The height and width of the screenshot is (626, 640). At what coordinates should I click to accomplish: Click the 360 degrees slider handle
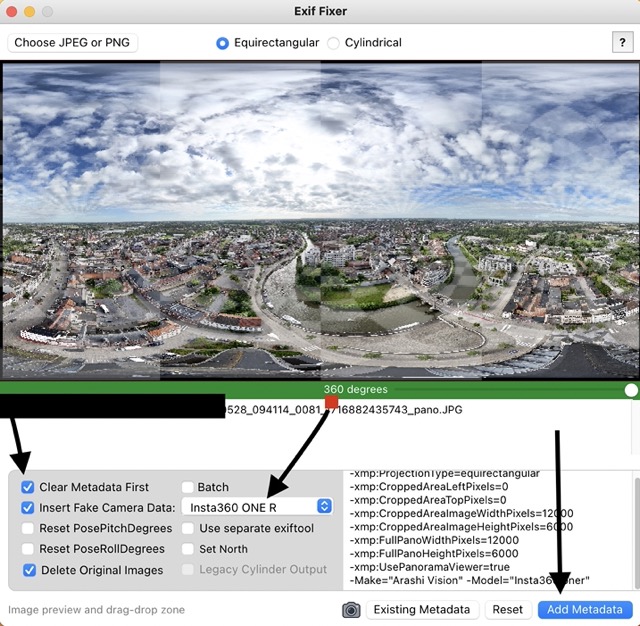[x=630, y=390]
